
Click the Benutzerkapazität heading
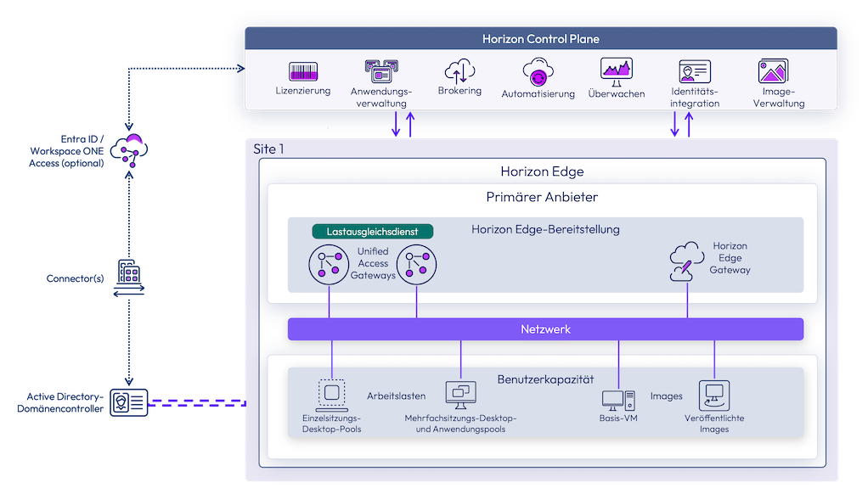pyautogui.click(x=545, y=379)
